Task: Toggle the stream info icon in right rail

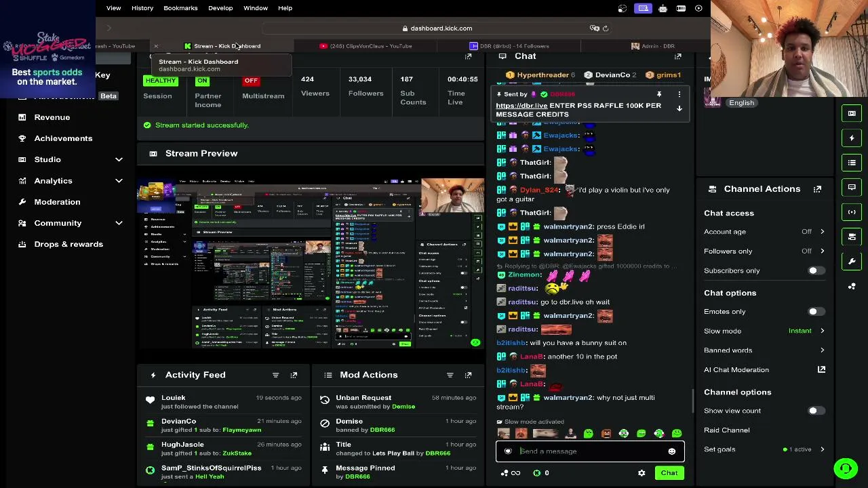Action: pyautogui.click(x=852, y=212)
